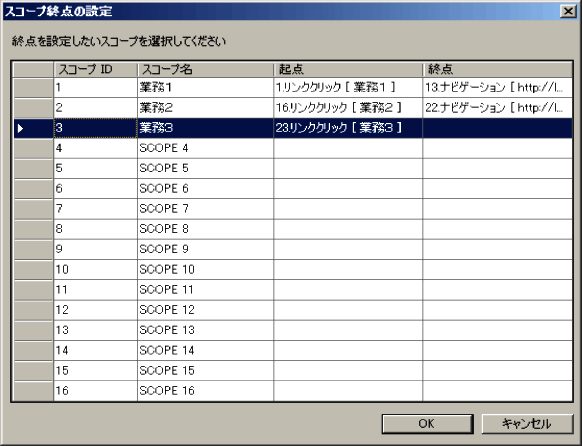Click the scope ID cell showing 8
Image resolution: width=582 pixels, height=446 pixels.
click(x=96, y=229)
